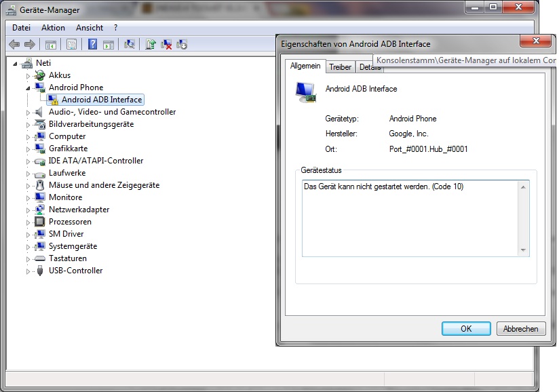Expand the SM Driver category
The image size is (559, 392).
[x=28, y=235]
